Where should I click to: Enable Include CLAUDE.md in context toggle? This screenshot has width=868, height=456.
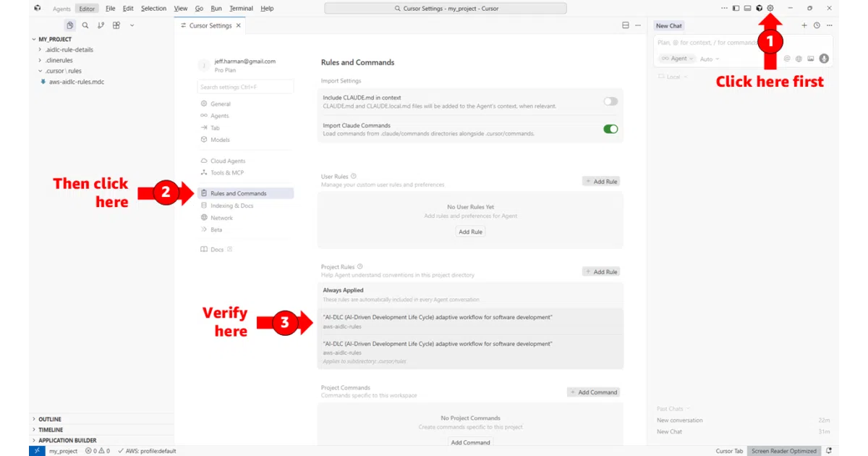611,101
